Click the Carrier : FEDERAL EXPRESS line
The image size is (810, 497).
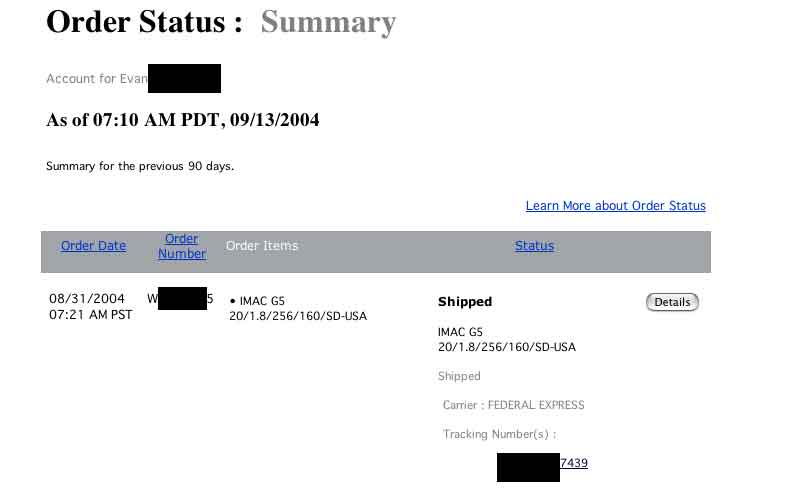click(513, 405)
